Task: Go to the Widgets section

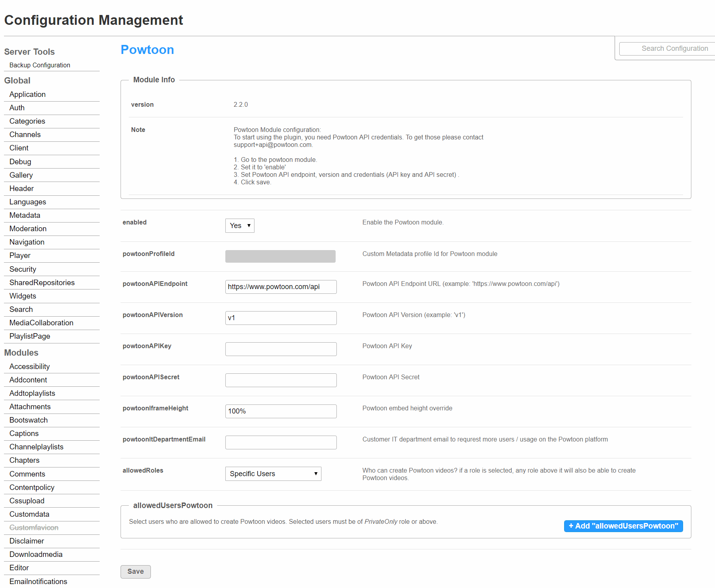Action: [23, 296]
